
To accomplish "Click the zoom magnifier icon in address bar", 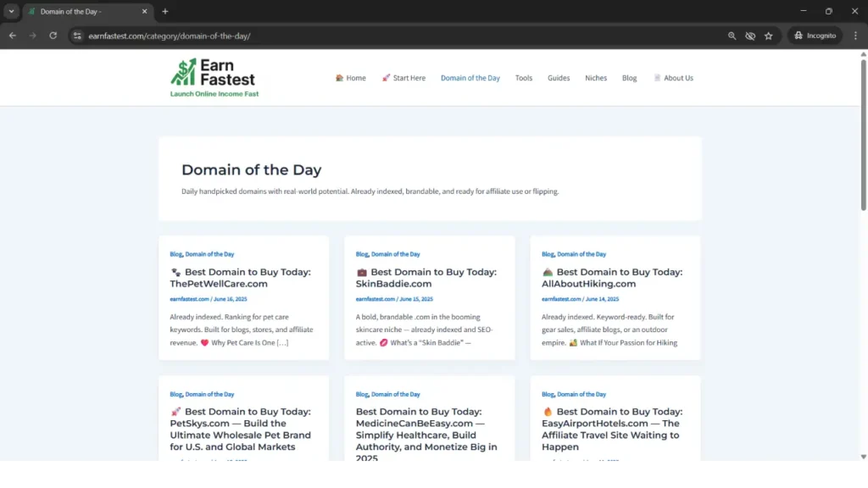I will point(732,36).
